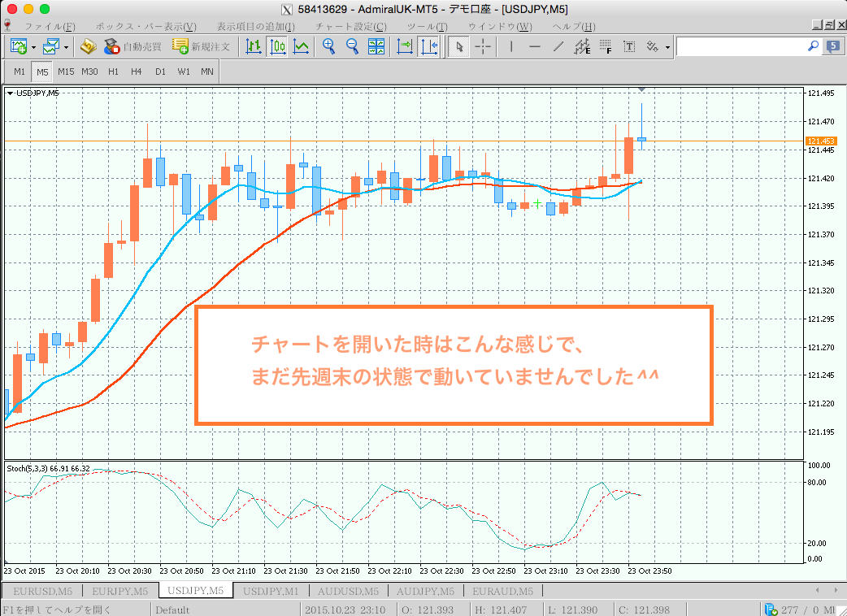Select the crosshair tool
The width and height of the screenshot is (847, 616).
[482, 46]
